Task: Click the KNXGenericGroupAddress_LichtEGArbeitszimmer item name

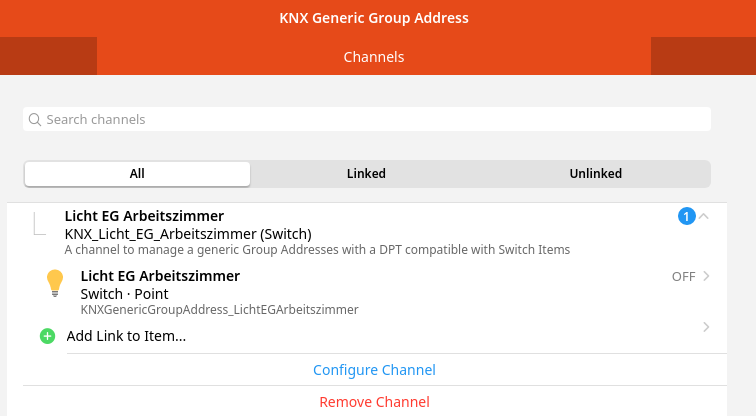Action: click(x=219, y=310)
